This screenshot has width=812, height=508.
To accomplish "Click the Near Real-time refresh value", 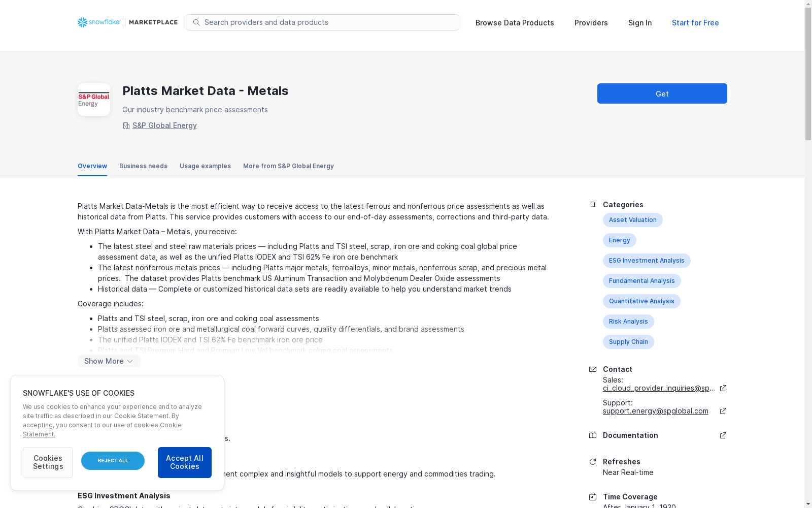I will (628, 472).
